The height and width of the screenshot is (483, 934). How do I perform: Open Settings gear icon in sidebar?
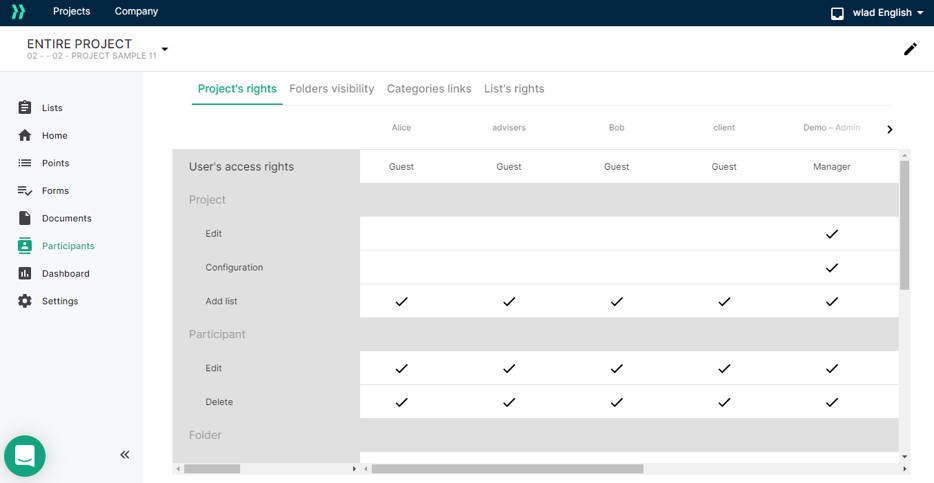(x=24, y=301)
